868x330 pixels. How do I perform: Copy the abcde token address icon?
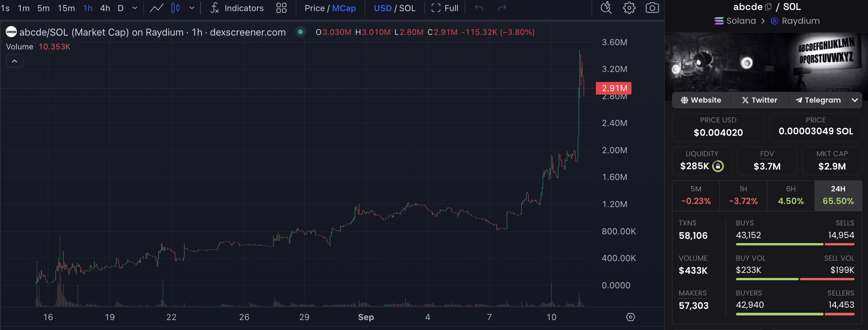768,7
